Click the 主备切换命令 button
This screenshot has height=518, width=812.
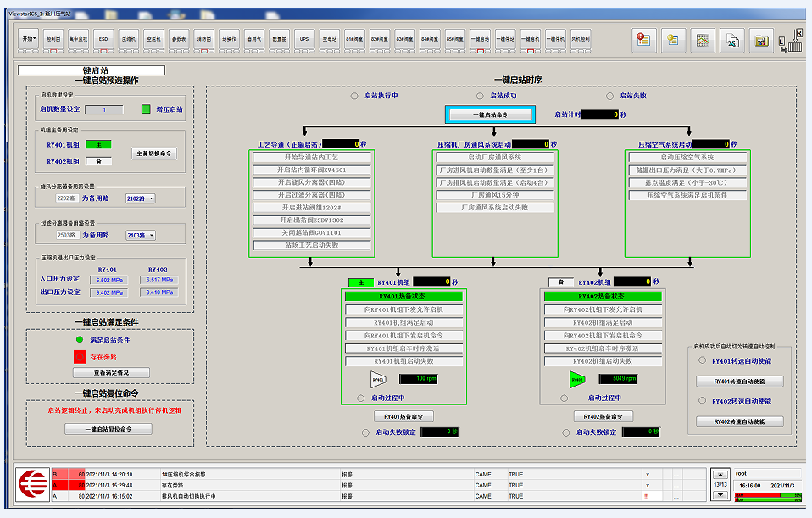point(154,153)
